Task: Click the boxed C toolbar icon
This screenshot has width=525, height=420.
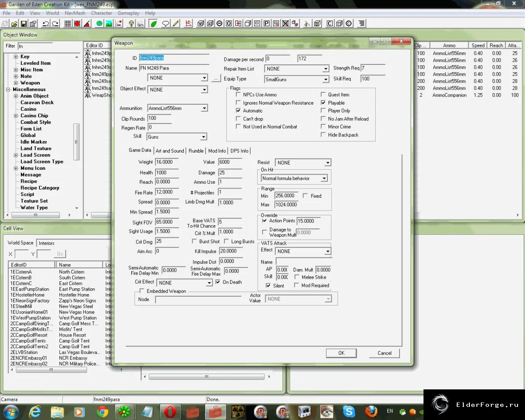Action: (x=329, y=24)
